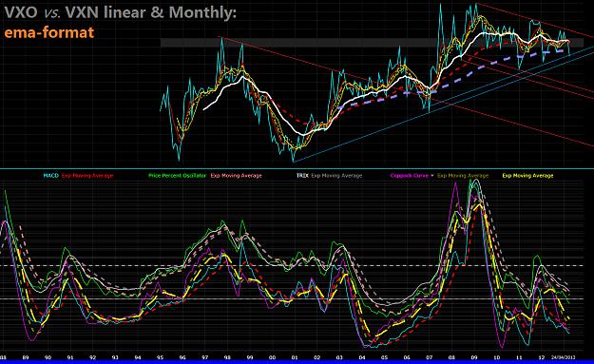Screen dimensions: 594x364
Task: Select the purple Coppock Curve legend label
Action: pos(410,176)
